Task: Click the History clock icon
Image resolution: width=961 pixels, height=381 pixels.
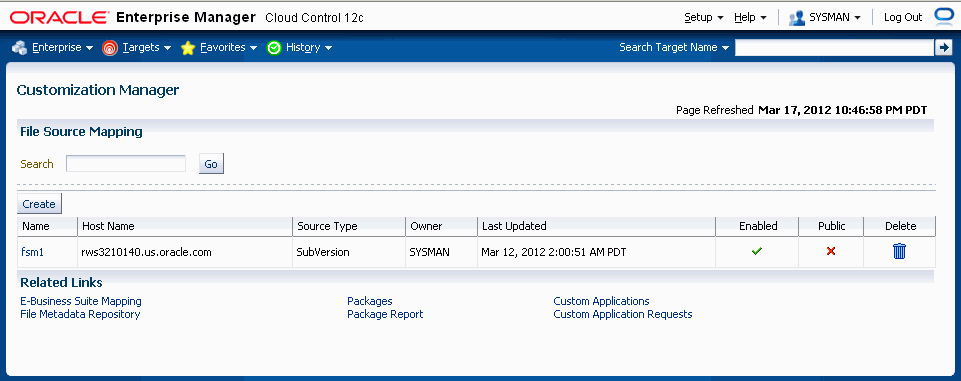Action: pyautogui.click(x=274, y=48)
